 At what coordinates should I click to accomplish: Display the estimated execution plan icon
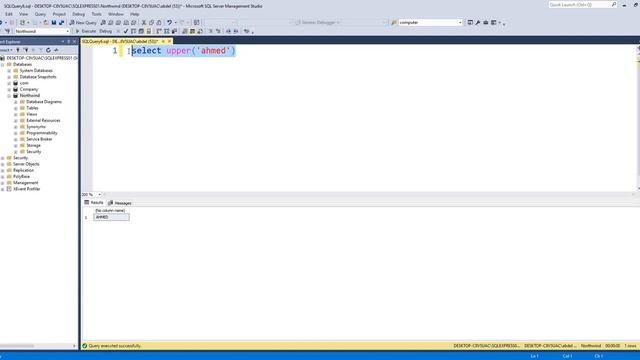[133, 31]
